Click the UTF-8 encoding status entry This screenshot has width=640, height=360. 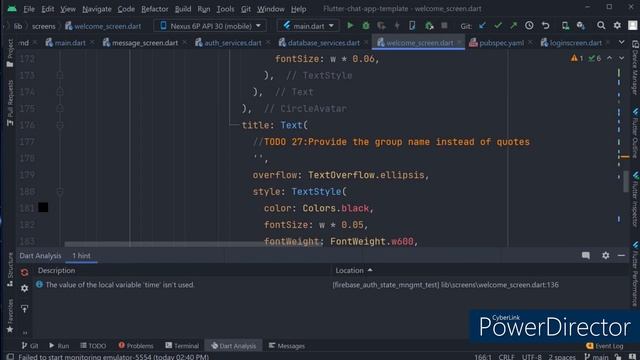click(532, 357)
